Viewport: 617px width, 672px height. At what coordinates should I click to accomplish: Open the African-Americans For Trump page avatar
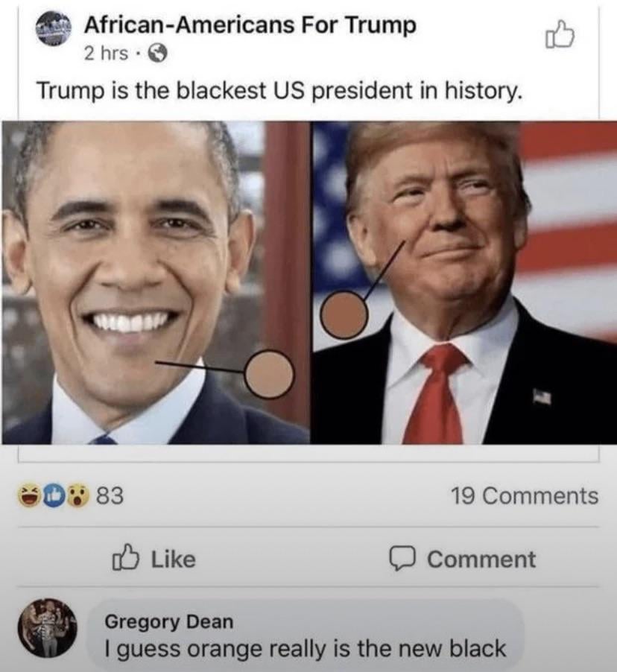point(54,29)
